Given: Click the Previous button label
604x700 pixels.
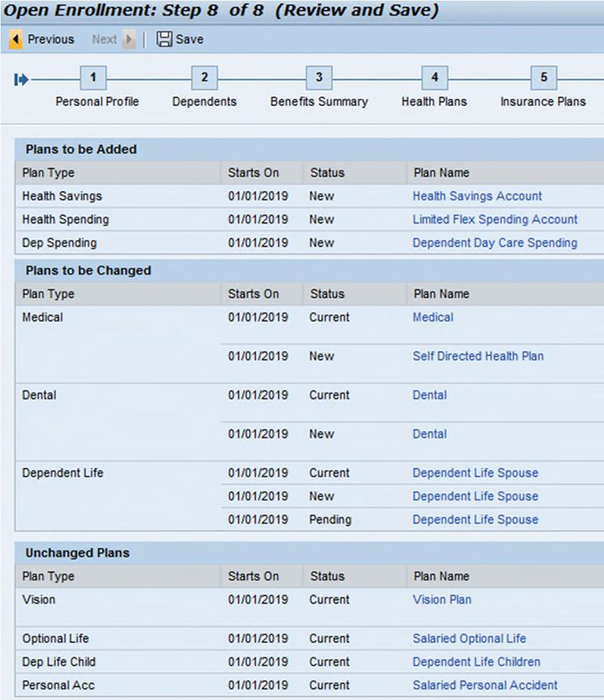Looking at the screenshot, I should point(51,40).
